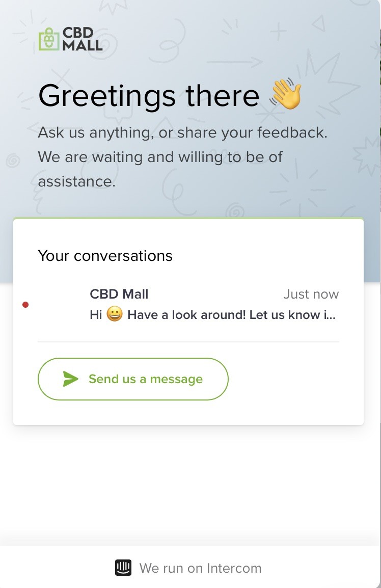Screen dimensions: 381x588
Task: Click the 'Just now' timestamp
Action: click(x=311, y=294)
